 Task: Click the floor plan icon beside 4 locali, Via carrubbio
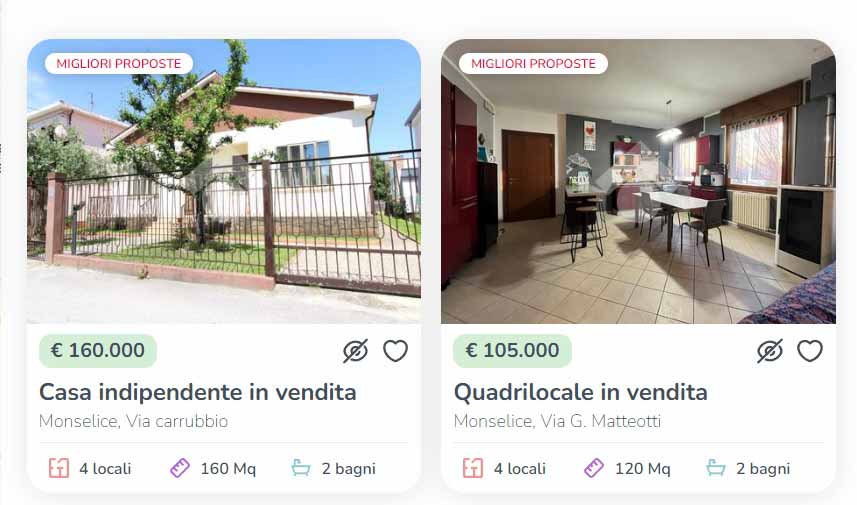[x=59, y=468]
